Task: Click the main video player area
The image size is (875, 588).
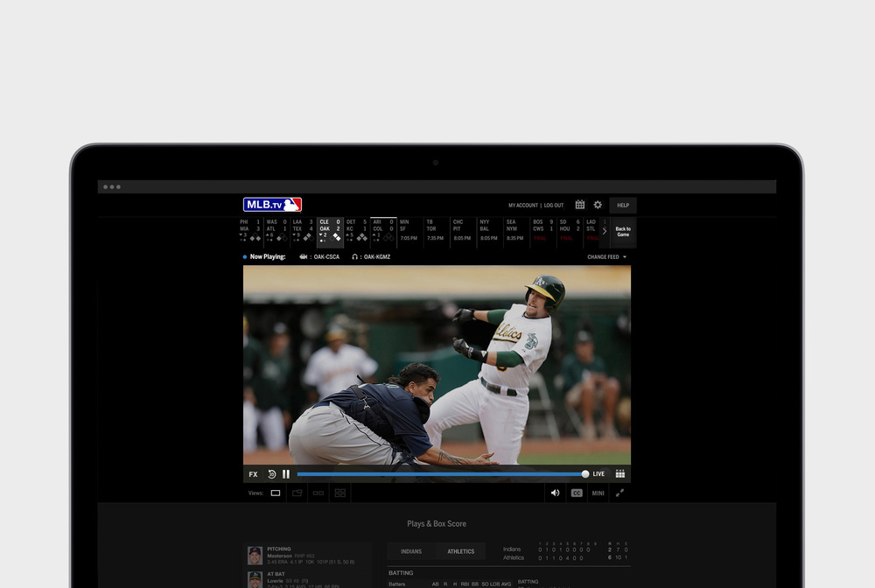Action: pyautogui.click(x=437, y=365)
